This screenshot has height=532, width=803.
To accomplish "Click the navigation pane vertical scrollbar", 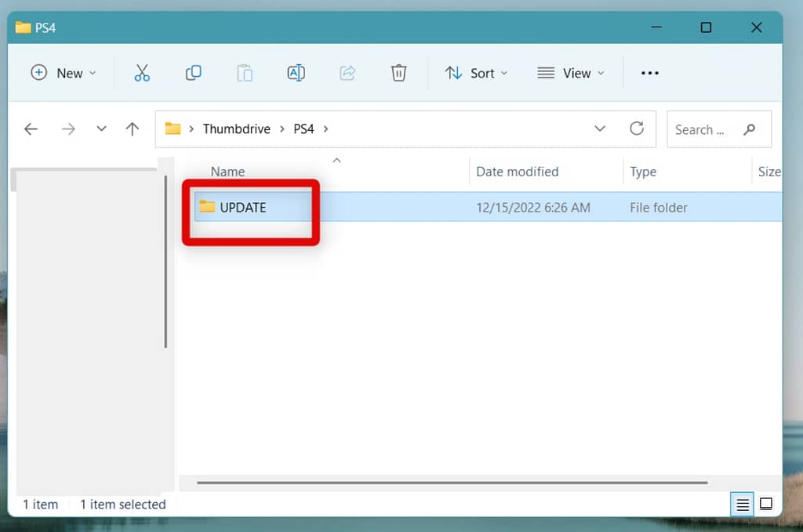I will coord(165,262).
